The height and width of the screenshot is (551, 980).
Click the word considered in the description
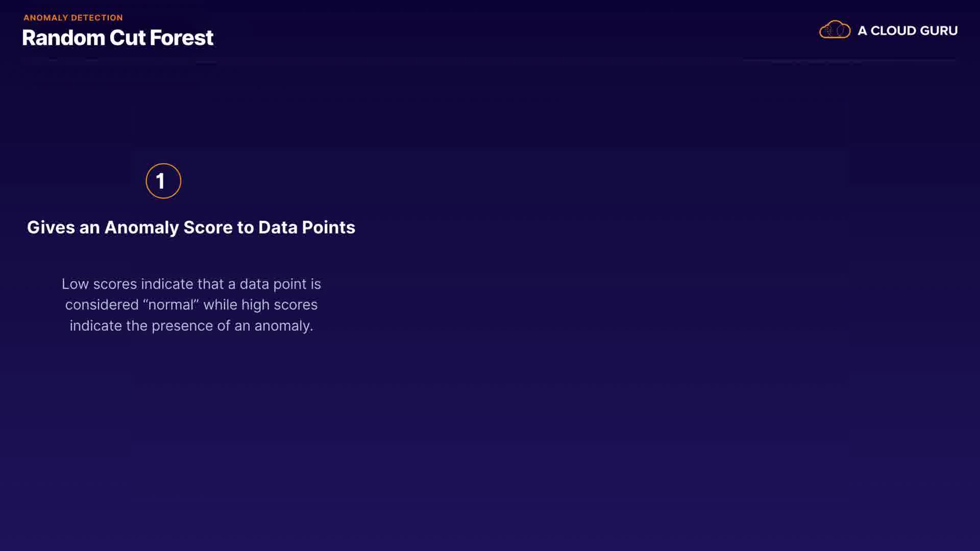102,305
